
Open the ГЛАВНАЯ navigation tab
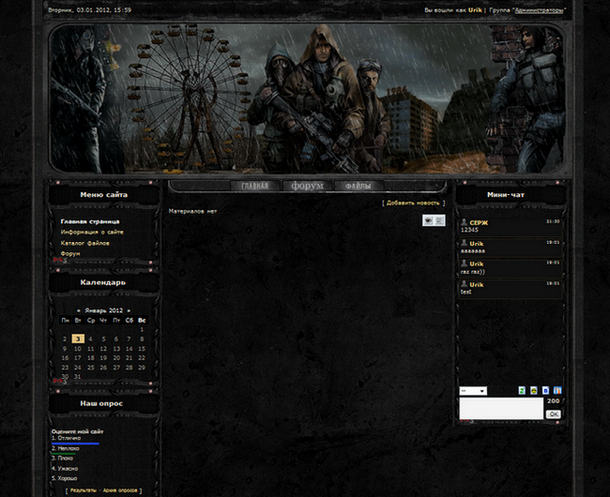[255, 186]
